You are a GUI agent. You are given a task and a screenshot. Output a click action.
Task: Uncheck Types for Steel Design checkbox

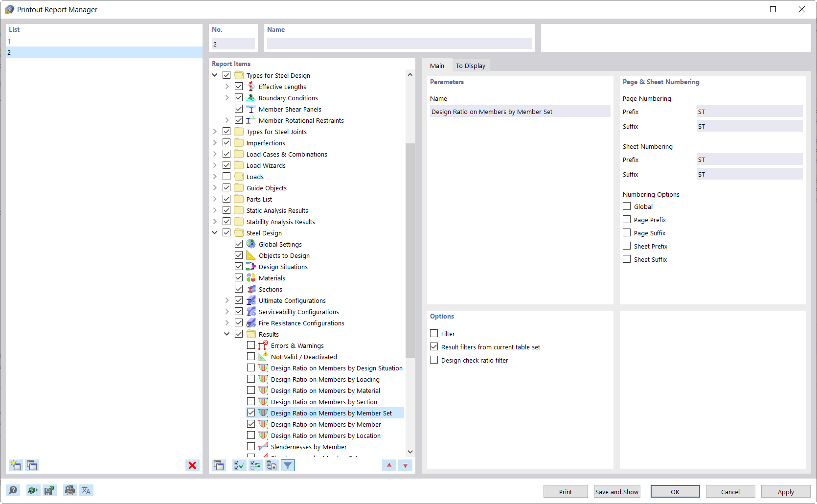click(227, 75)
